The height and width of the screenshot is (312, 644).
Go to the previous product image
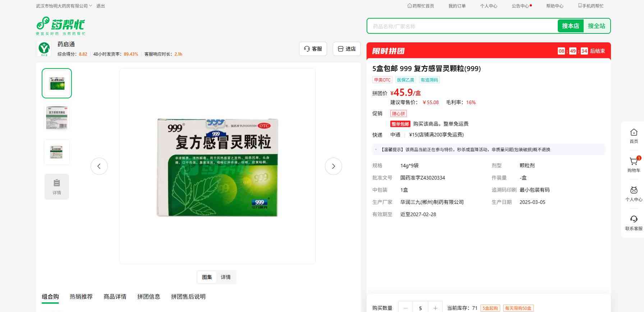coord(99,166)
